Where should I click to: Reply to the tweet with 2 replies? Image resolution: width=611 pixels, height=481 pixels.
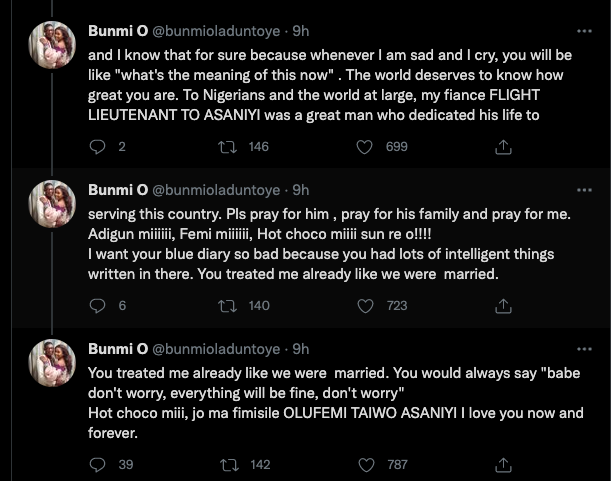97,147
